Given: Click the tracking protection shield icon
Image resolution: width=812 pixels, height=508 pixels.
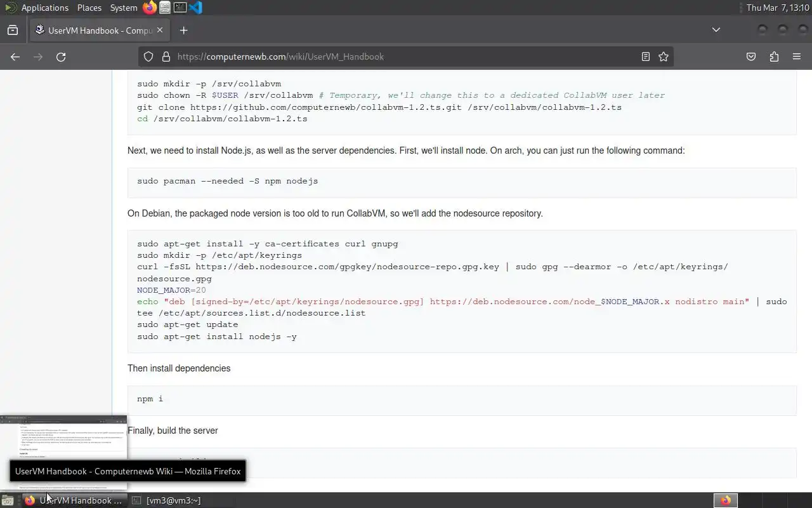Looking at the screenshot, I should point(148,57).
